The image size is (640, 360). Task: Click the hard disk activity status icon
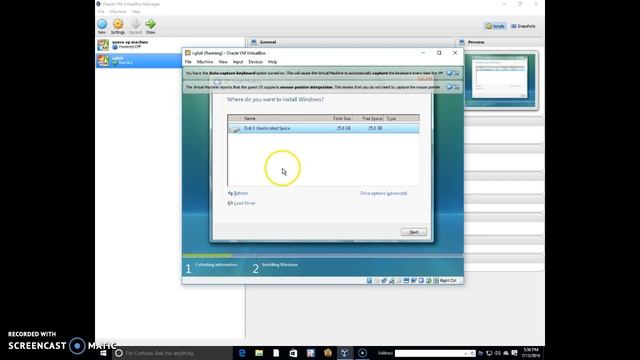[x=369, y=281]
